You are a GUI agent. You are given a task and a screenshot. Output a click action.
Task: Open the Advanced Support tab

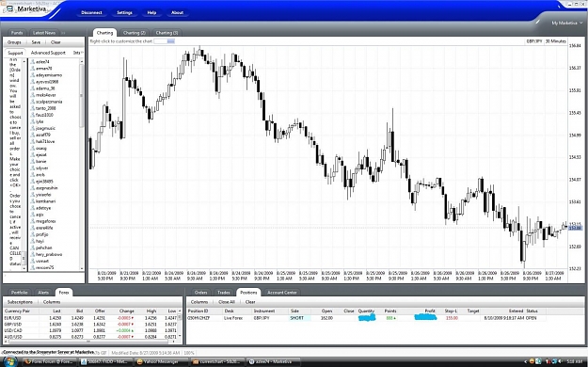[48, 53]
